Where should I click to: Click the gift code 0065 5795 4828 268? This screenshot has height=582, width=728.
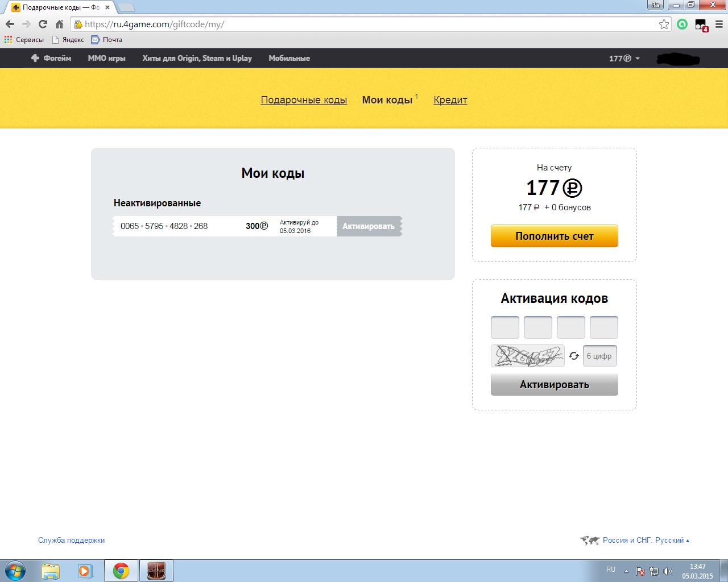164,226
